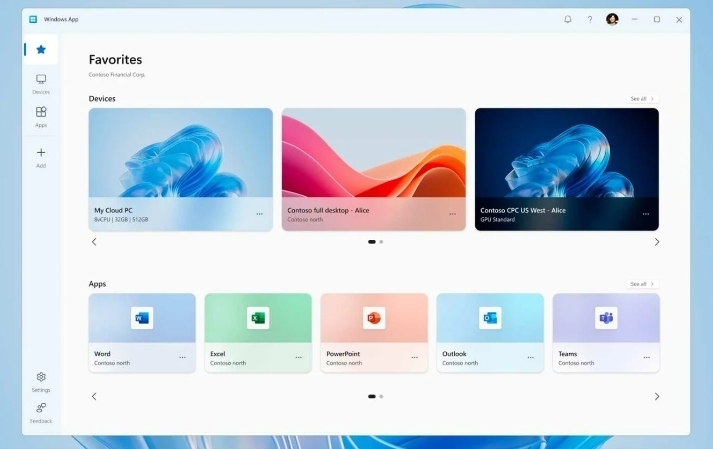Close the Windows App window
The height and width of the screenshot is (449, 713).
(679, 20)
